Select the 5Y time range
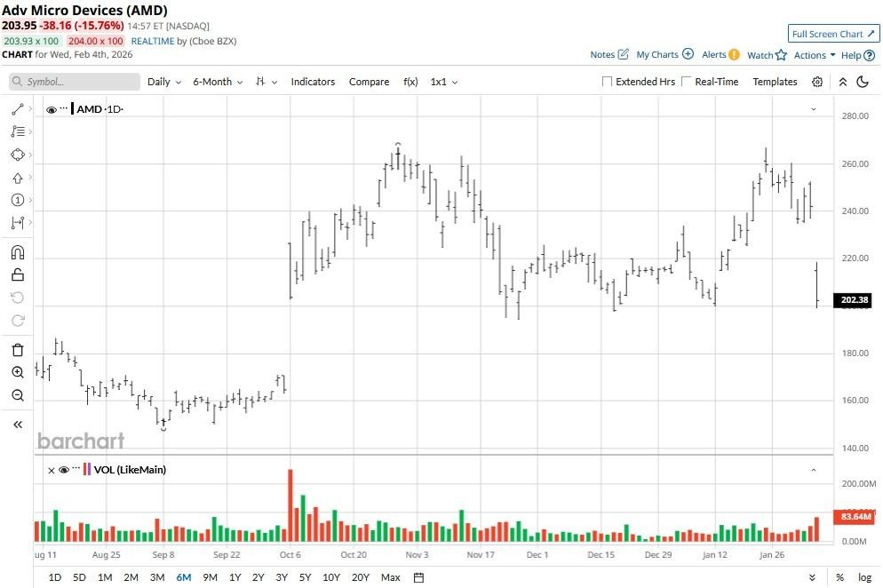Viewport: 883px width, 588px height. tap(305, 577)
